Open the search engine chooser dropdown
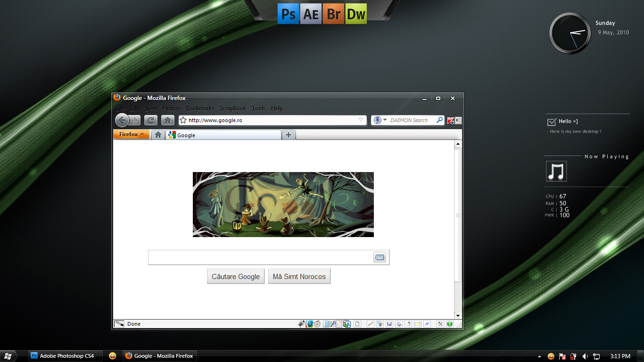 pos(385,120)
